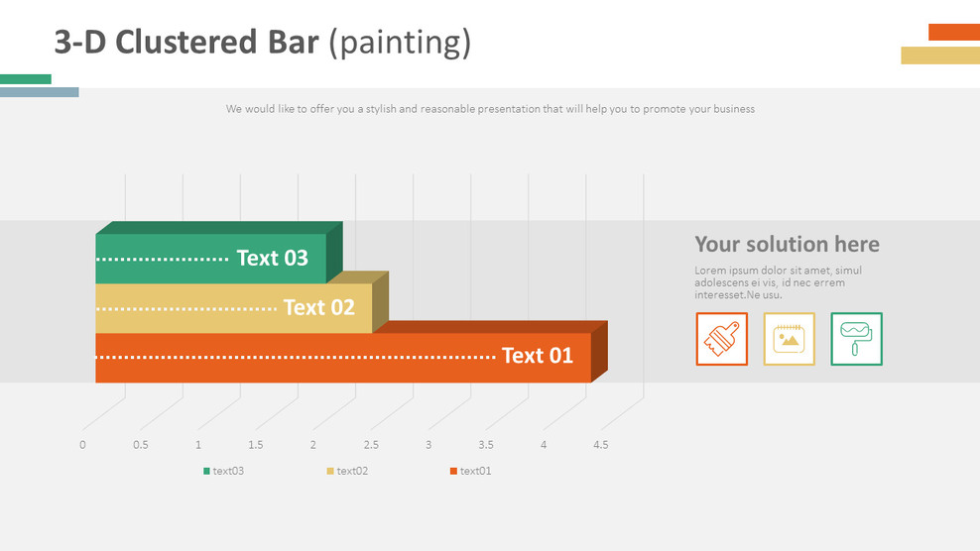980x551 pixels.
Task: Click the 2.5 axis label
Action: 371,445
